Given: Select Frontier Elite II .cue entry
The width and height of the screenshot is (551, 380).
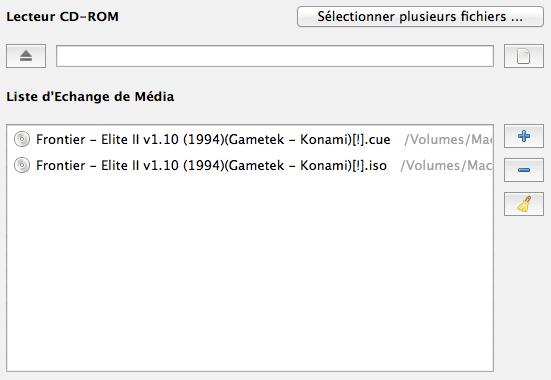Looking at the screenshot, I should (x=250, y=139).
